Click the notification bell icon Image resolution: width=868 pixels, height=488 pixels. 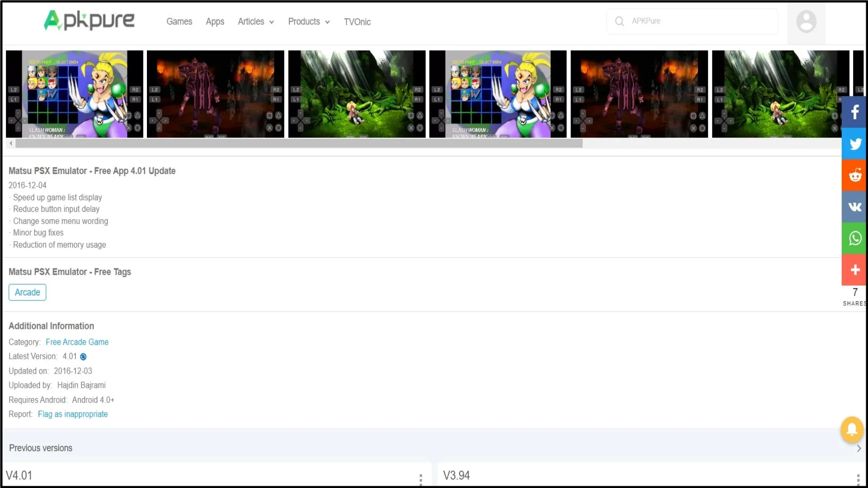tap(851, 428)
